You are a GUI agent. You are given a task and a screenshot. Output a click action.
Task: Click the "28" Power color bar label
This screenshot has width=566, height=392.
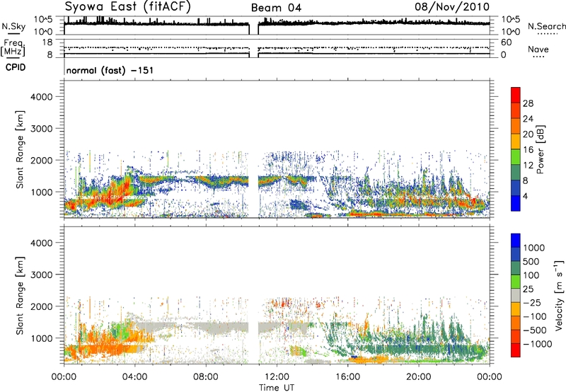click(528, 103)
